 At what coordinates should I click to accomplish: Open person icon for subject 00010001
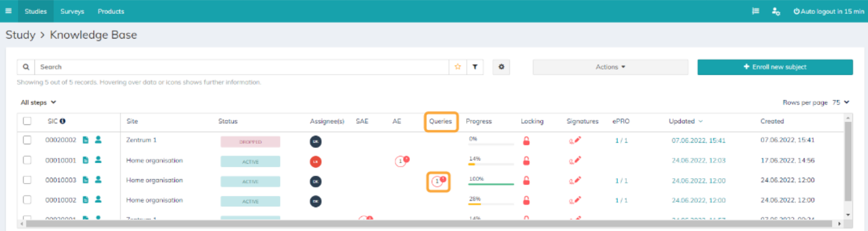point(98,160)
